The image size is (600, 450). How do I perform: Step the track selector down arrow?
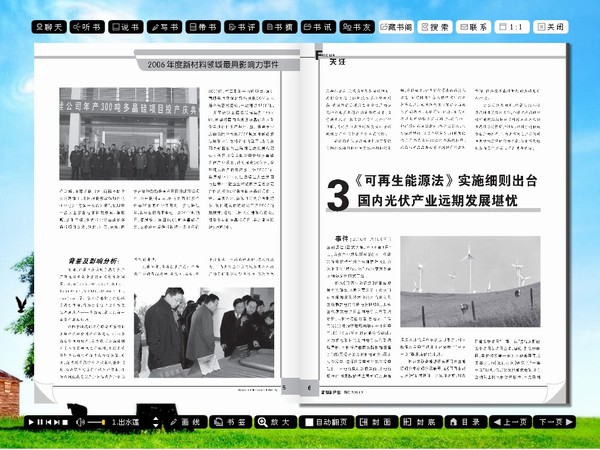click(x=155, y=425)
